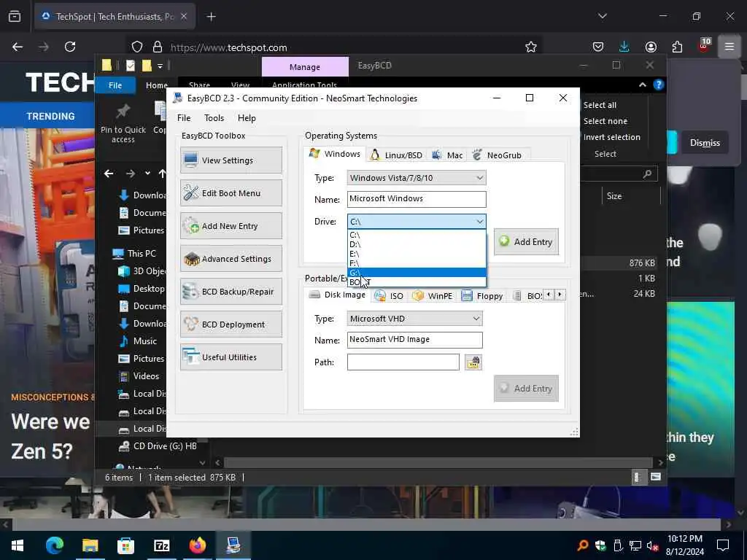
Task: Open Useful Utilities section
Action: (231, 357)
